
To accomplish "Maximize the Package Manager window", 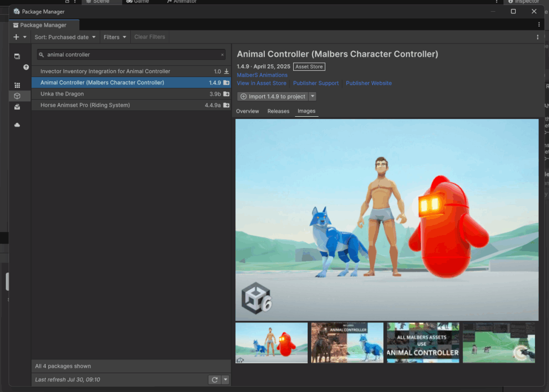I will click(x=513, y=12).
